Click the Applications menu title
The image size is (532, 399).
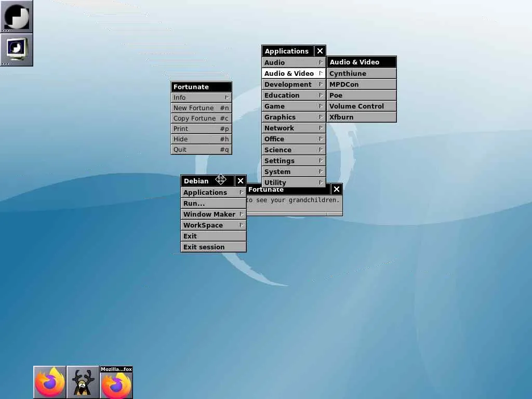288,51
